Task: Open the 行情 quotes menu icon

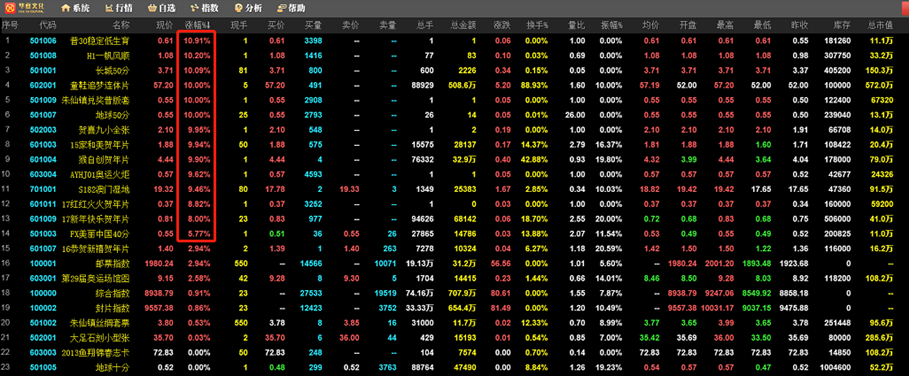Action: point(118,8)
